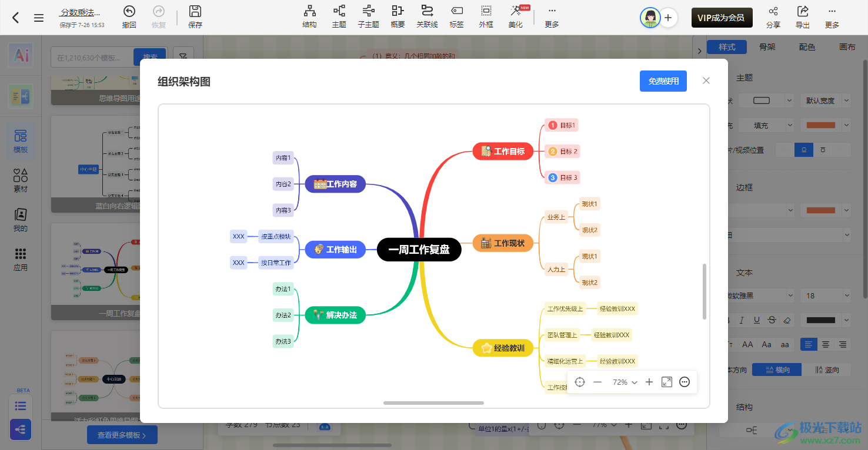Open the 素材 materials panel
868x450 pixels.
pos(21,180)
